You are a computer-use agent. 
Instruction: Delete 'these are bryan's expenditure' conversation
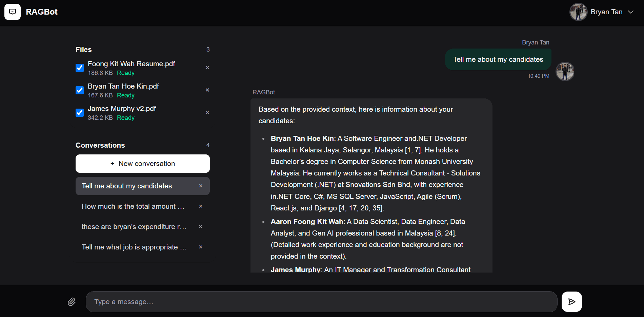(201, 227)
